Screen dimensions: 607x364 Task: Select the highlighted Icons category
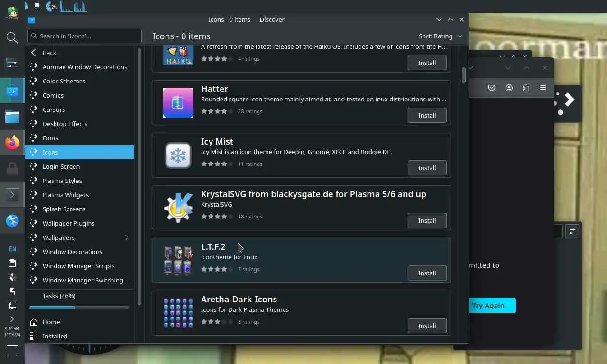[80, 152]
